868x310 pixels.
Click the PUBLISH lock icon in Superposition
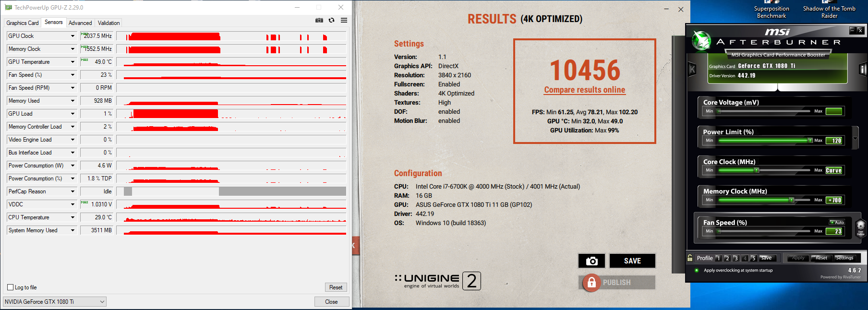[591, 283]
